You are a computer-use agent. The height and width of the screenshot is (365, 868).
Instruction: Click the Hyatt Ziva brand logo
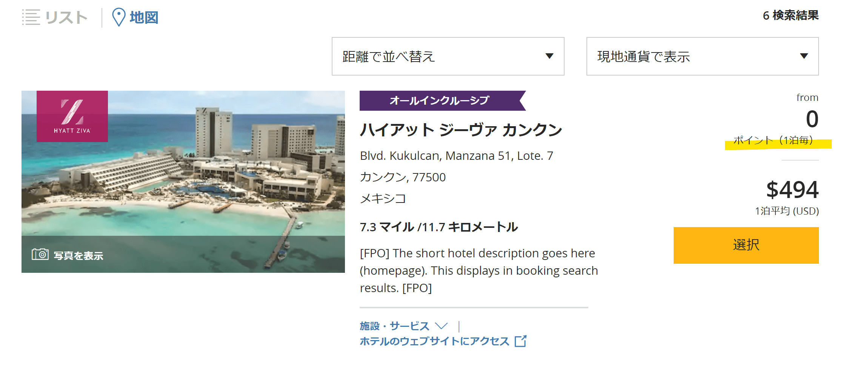72,116
